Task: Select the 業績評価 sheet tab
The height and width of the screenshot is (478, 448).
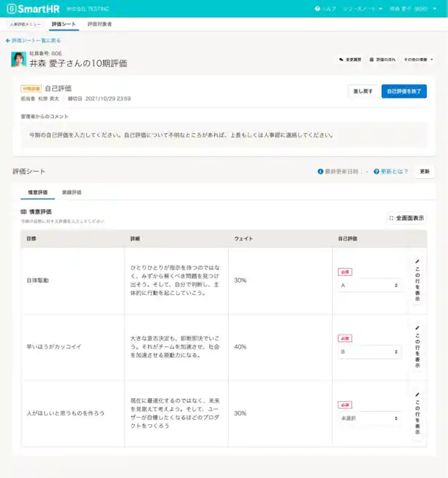Action: click(72, 193)
